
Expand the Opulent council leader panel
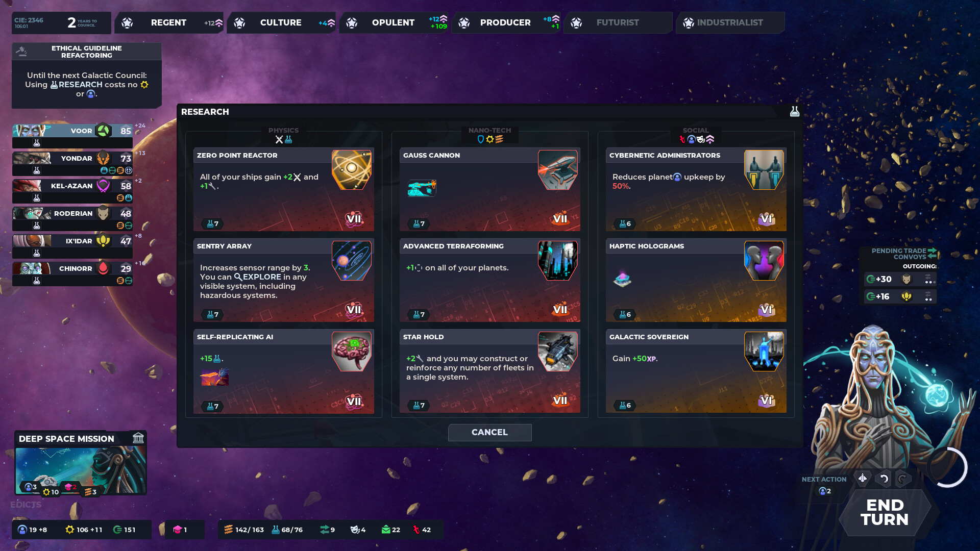[393, 22]
